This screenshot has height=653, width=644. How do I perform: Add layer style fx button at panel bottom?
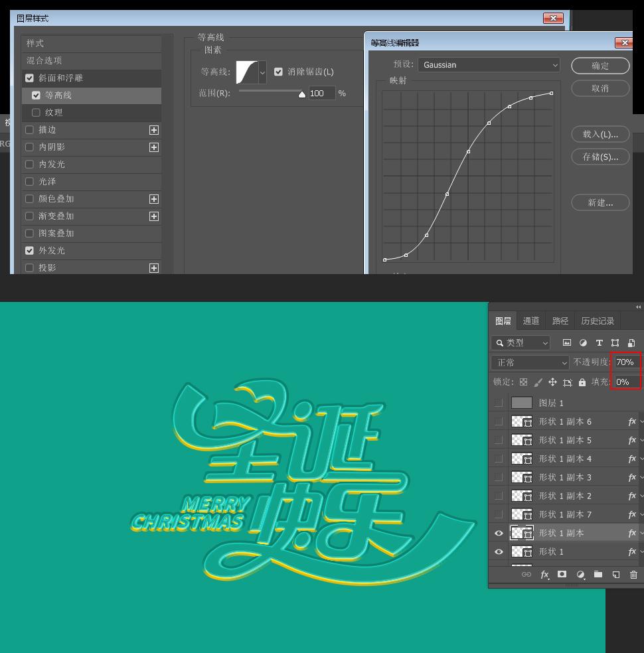544,575
